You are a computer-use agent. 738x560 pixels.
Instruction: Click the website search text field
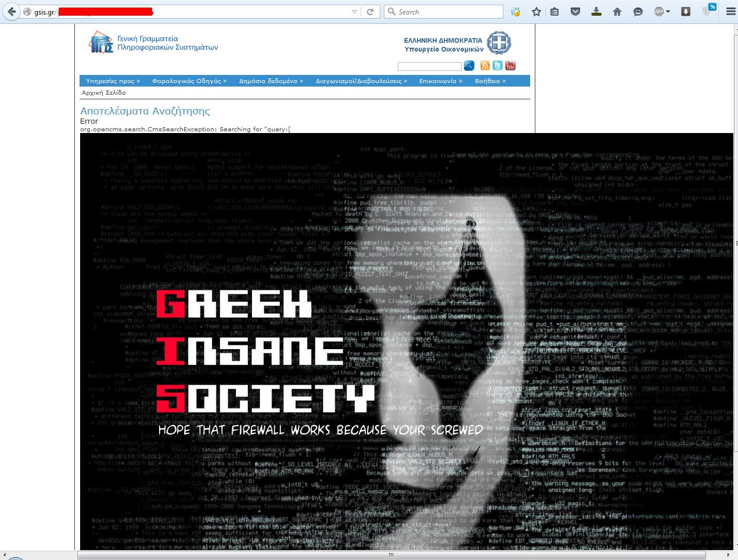[430, 66]
